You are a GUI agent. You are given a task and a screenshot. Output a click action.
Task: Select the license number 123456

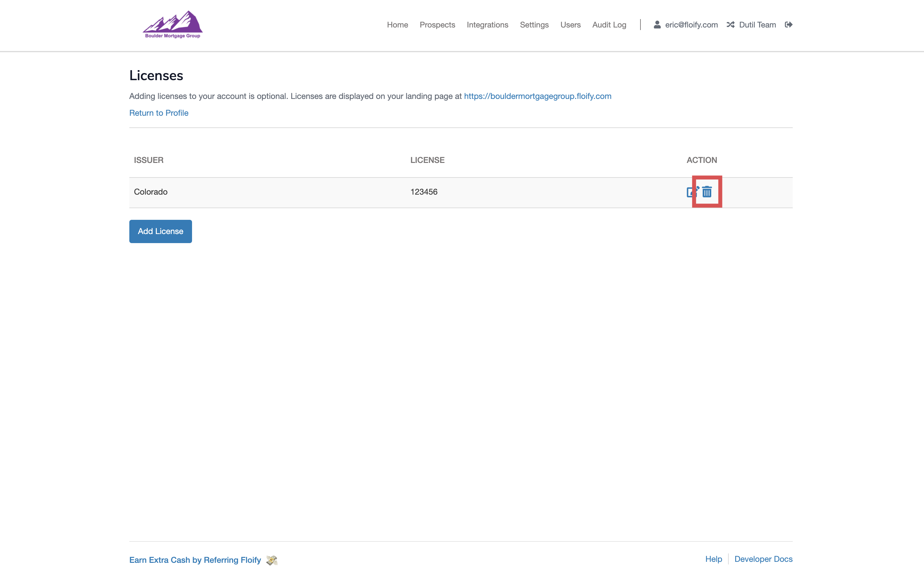tap(424, 192)
